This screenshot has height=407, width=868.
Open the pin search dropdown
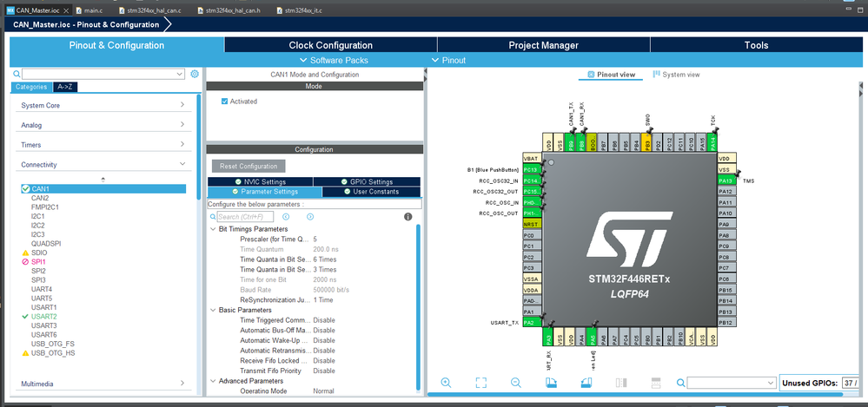pos(770,383)
